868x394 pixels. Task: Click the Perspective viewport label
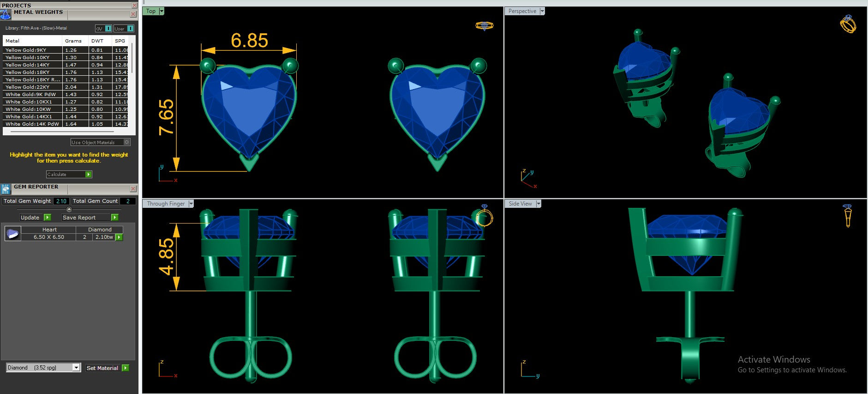pyautogui.click(x=522, y=11)
